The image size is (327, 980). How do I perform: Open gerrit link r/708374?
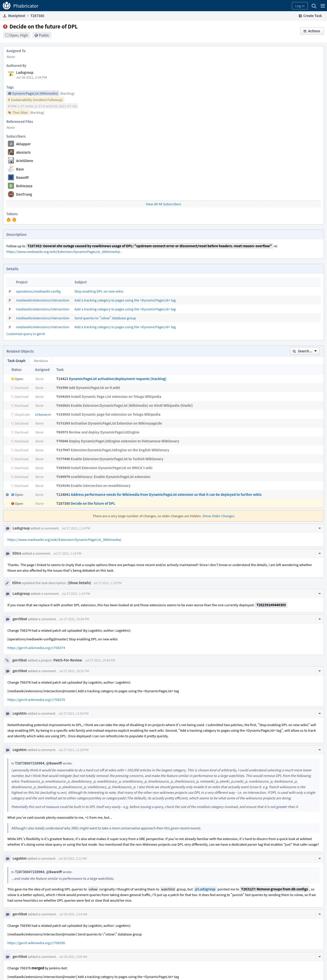pyautogui.click(x=36, y=647)
